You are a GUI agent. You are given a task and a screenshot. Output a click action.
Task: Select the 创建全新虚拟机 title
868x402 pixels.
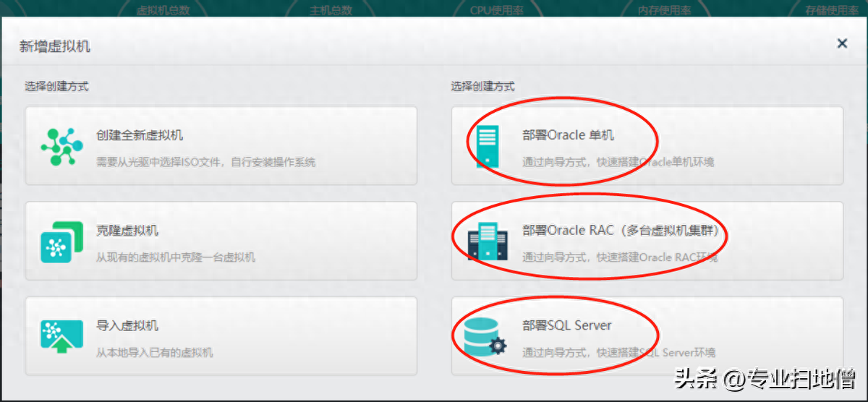click(139, 135)
